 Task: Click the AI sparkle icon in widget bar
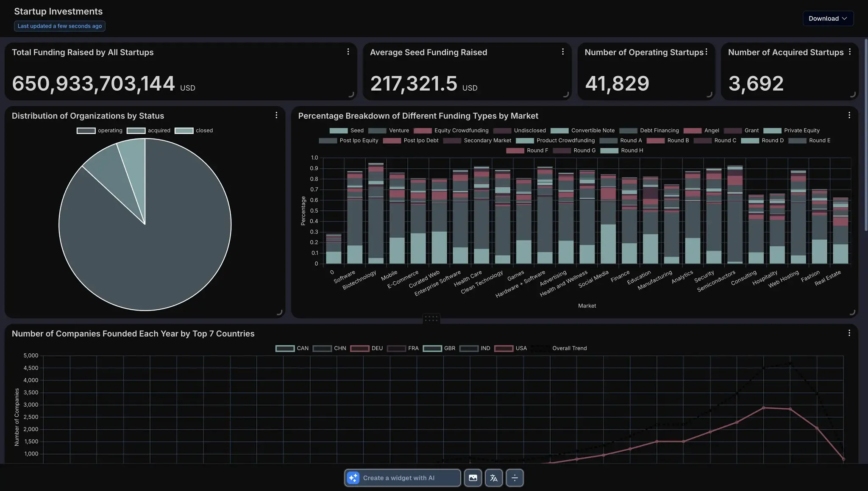(x=353, y=478)
